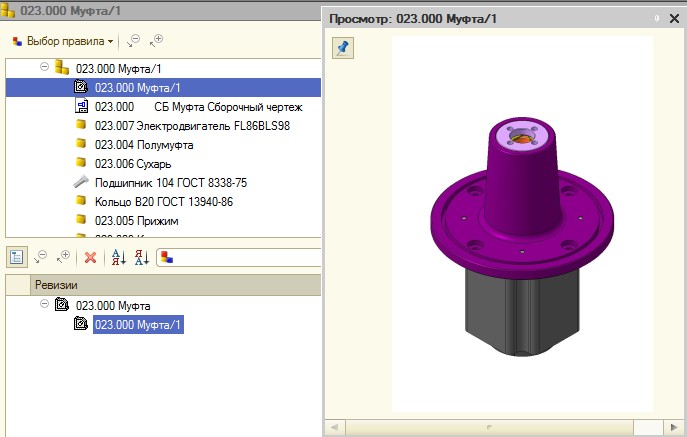
Task: Sort ascending with the A-Я icon
Action: (x=118, y=257)
